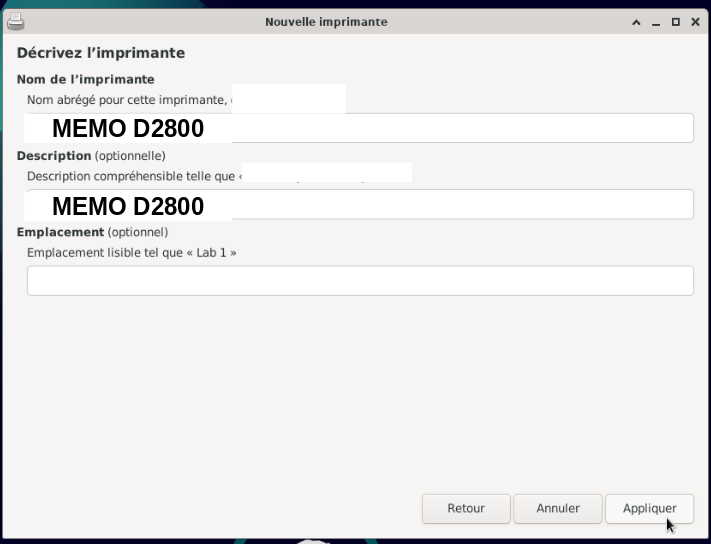Minimize the Nouvelle imprimante window
This screenshot has height=544, width=711.
tap(656, 22)
